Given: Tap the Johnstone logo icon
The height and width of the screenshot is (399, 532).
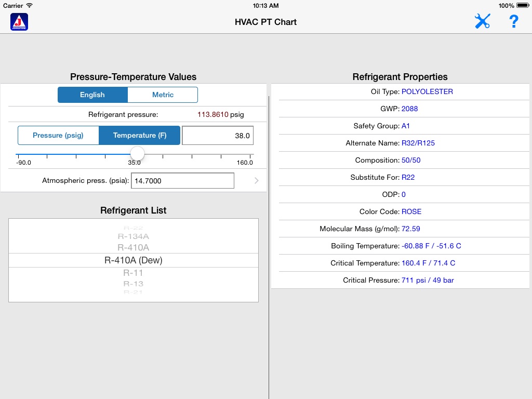Looking at the screenshot, I should point(19,22).
